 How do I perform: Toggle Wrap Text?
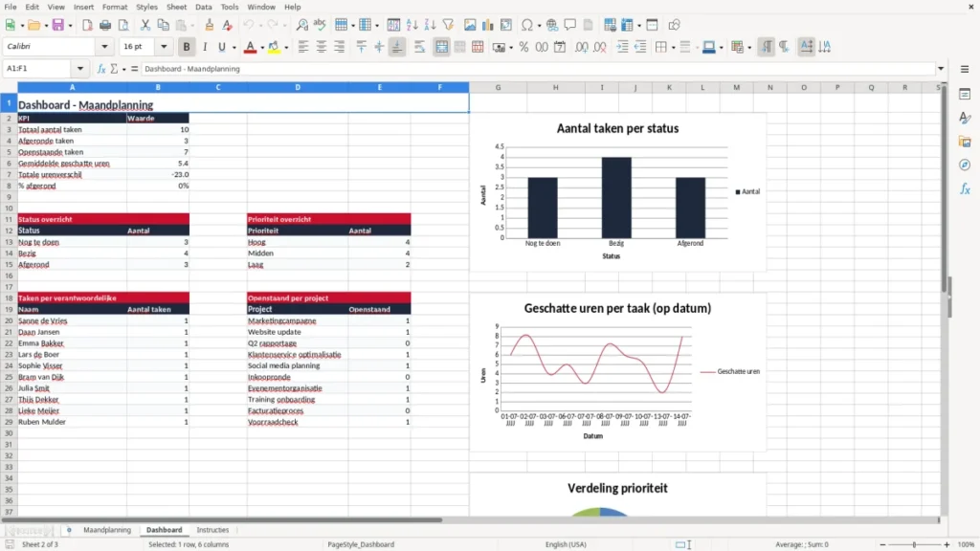pyautogui.click(x=419, y=47)
